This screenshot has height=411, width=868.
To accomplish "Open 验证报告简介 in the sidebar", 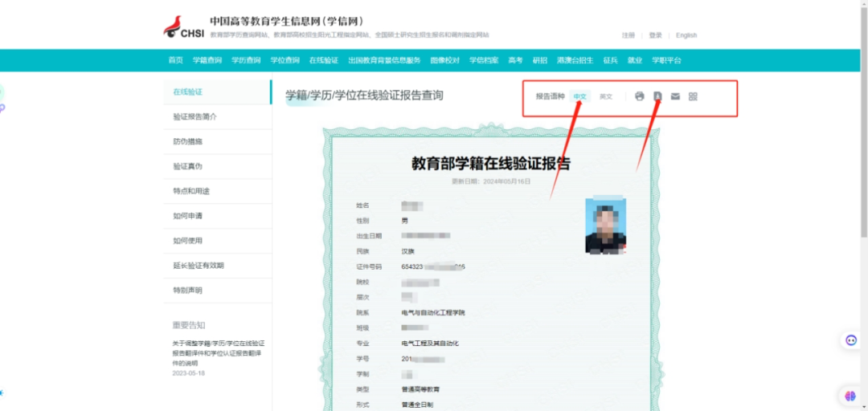I will pyautogui.click(x=218, y=116).
